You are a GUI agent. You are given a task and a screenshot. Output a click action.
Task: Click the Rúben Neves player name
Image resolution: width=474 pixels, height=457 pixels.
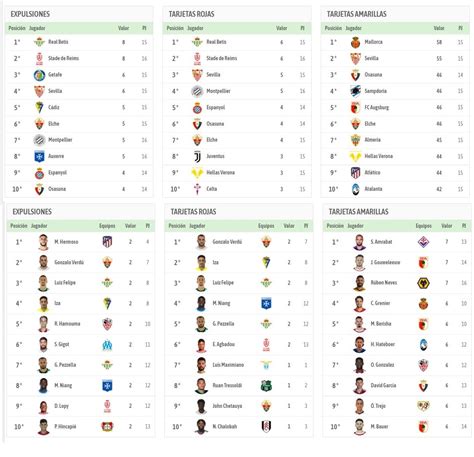384,283
